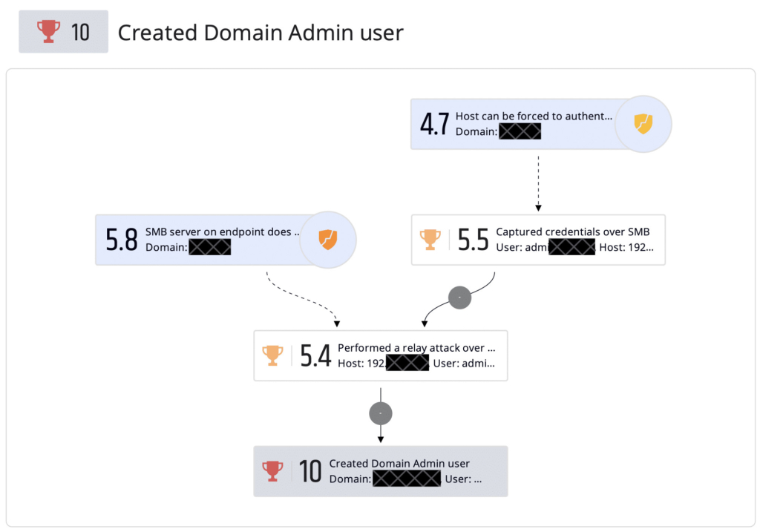Click the 4.7 score number

click(x=434, y=124)
